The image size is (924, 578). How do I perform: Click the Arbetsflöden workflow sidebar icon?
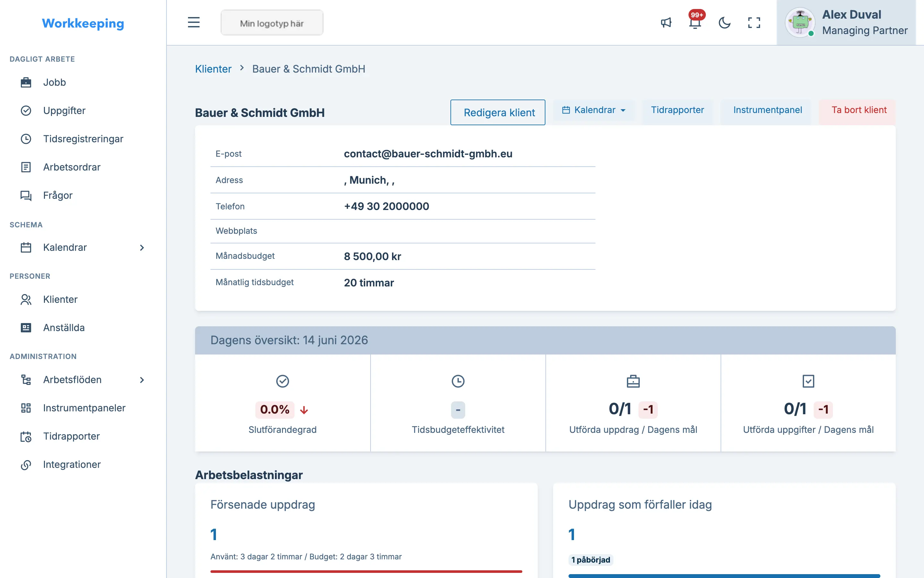26,380
